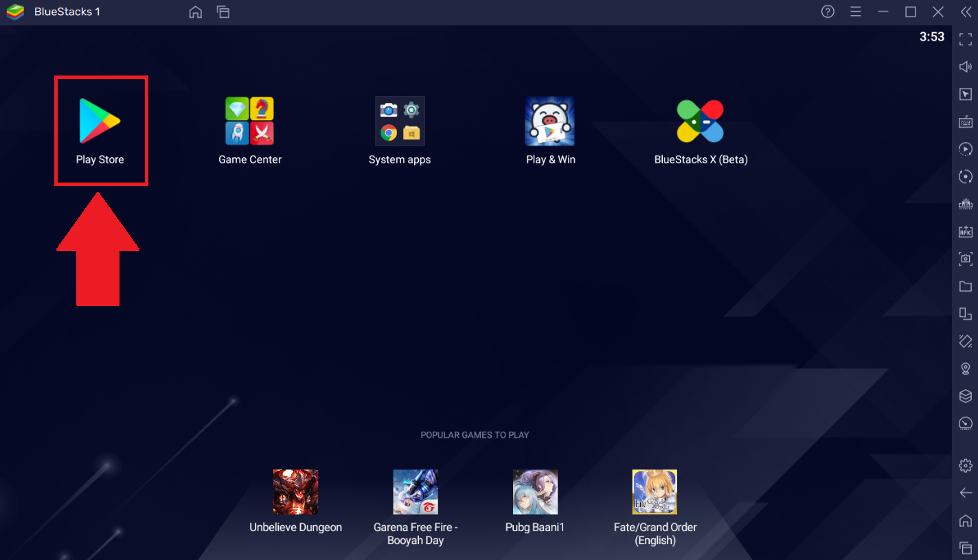Viewport: 978px width, 560px height.
Task: Open the multi-instance tabs icon in title bar
Action: point(223,12)
